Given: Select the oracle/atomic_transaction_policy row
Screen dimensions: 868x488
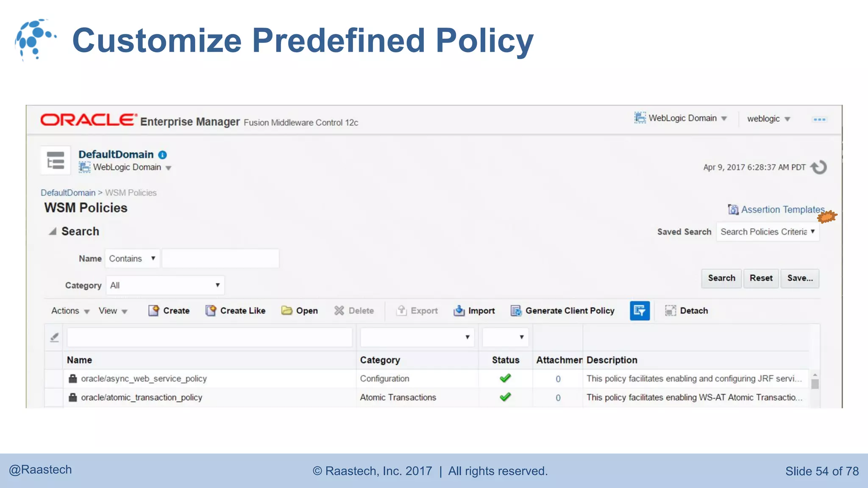Looking at the screenshot, I should pos(427,397).
